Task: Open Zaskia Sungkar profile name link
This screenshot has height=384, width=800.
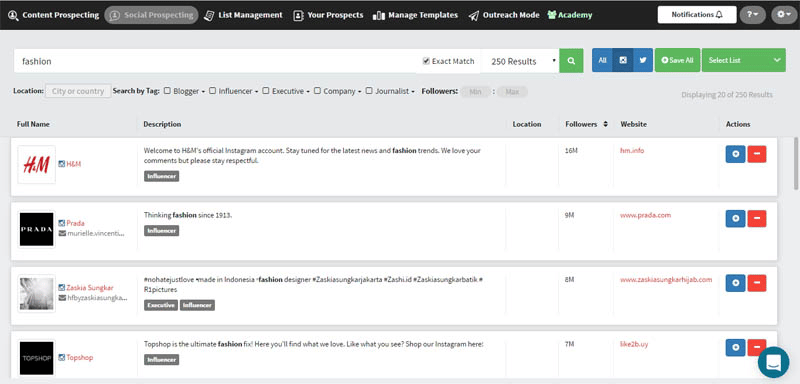Action: [90, 288]
